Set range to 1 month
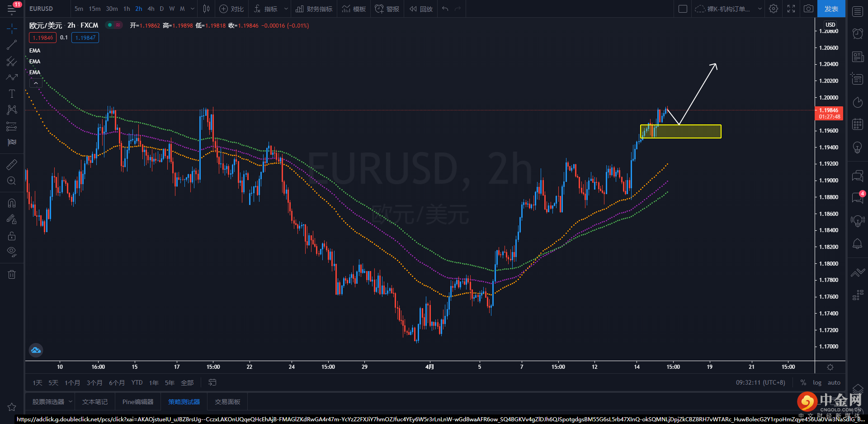 [x=72, y=383]
